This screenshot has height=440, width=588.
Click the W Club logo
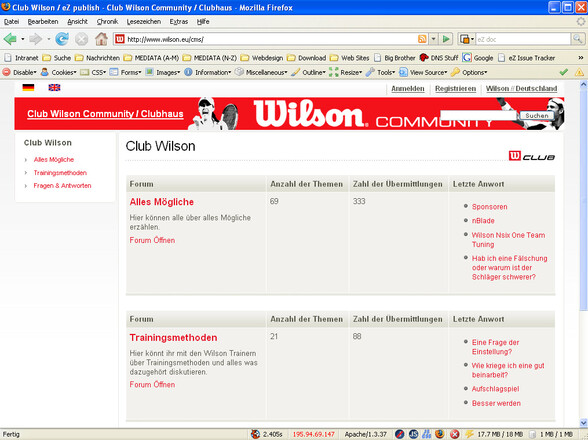click(x=532, y=156)
